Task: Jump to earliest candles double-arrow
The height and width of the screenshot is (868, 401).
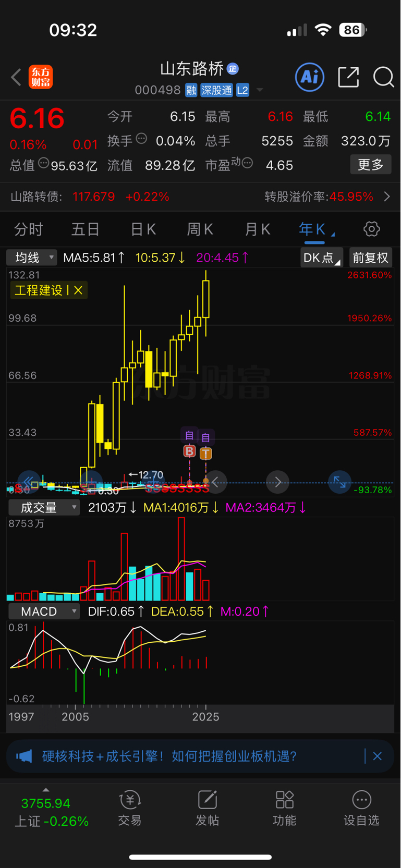Action: (29, 482)
